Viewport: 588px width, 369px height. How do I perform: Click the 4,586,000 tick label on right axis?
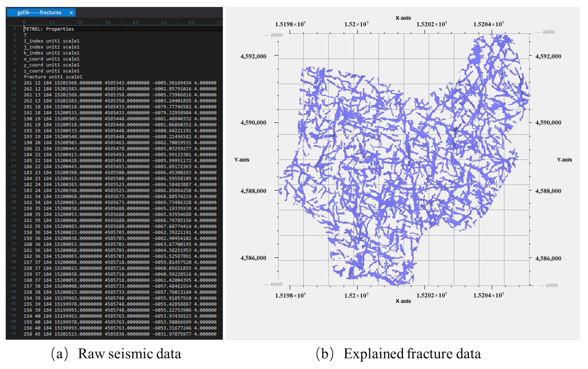[x=548, y=258]
